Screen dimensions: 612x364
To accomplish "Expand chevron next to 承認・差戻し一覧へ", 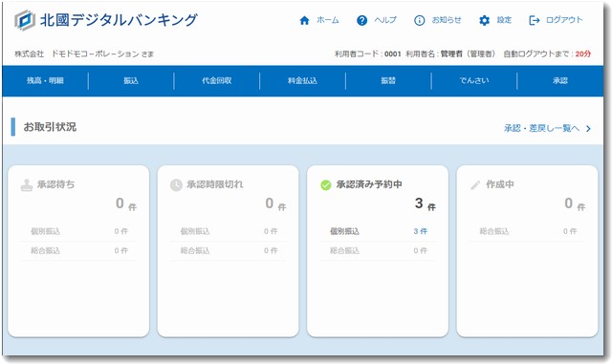I will point(588,128).
